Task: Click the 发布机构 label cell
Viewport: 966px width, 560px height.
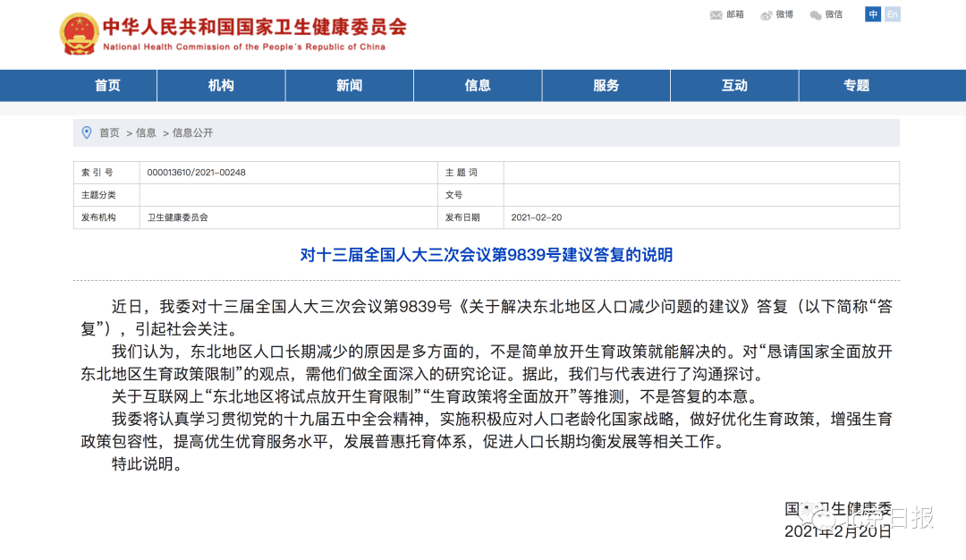Action: (106, 217)
